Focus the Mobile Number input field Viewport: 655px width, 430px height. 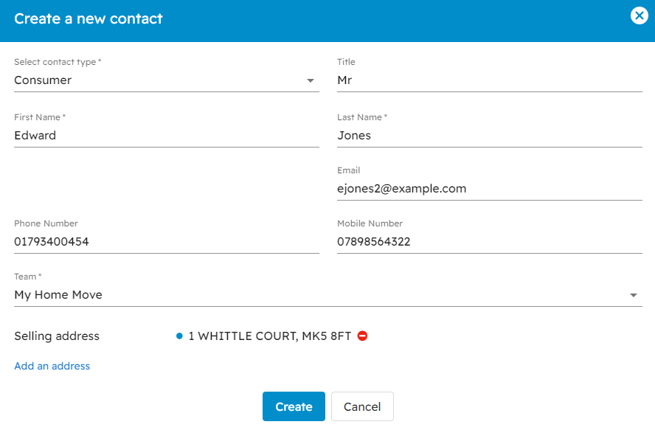488,242
